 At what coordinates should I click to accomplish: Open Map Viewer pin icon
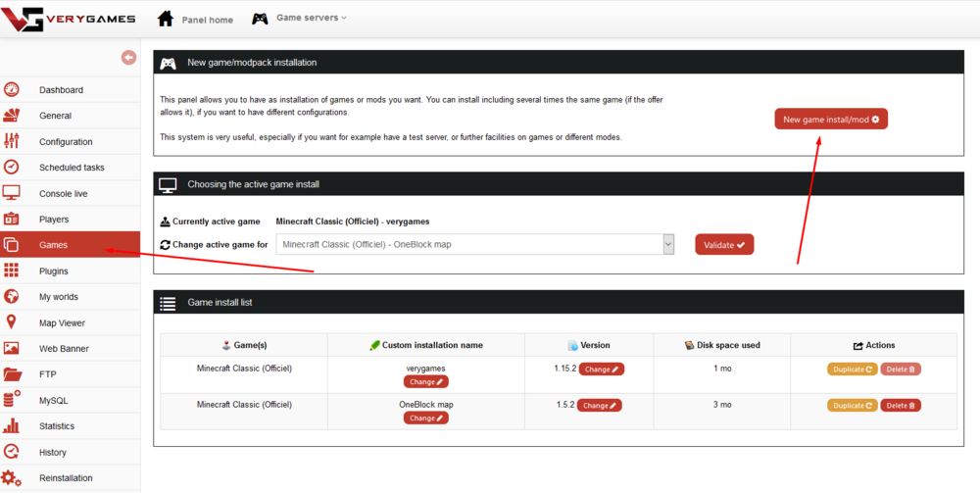coord(12,322)
